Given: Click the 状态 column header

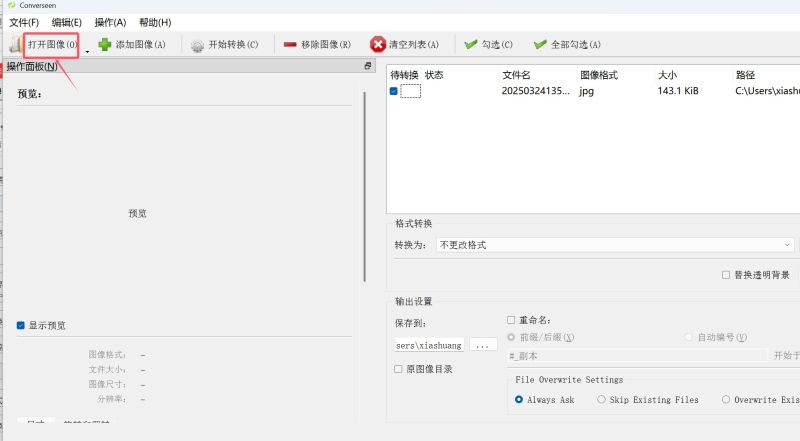Looking at the screenshot, I should (434, 75).
